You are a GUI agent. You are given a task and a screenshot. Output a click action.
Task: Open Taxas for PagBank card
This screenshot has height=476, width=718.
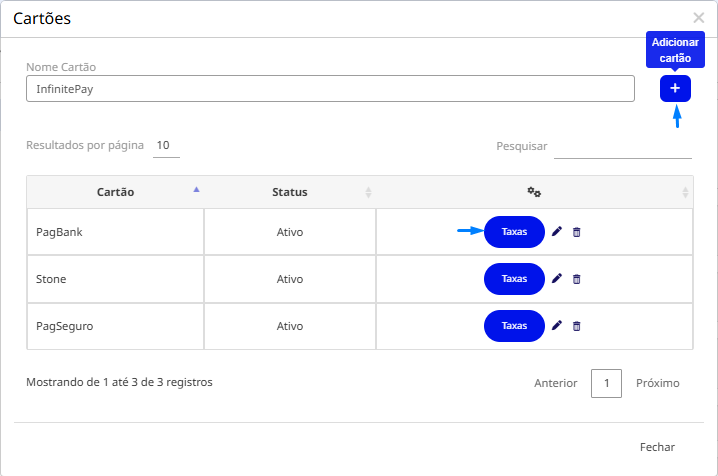514,232
